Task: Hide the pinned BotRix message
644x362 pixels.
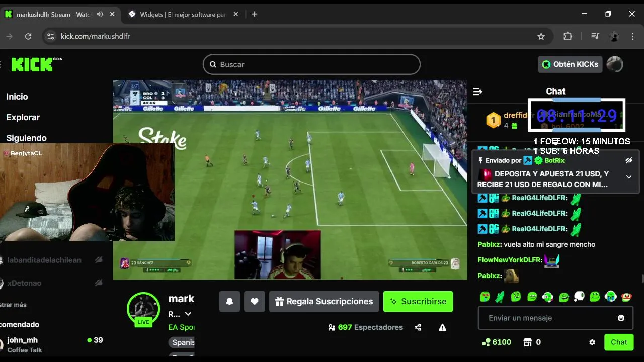Action: pyautogui.click(x=629, y=160)
